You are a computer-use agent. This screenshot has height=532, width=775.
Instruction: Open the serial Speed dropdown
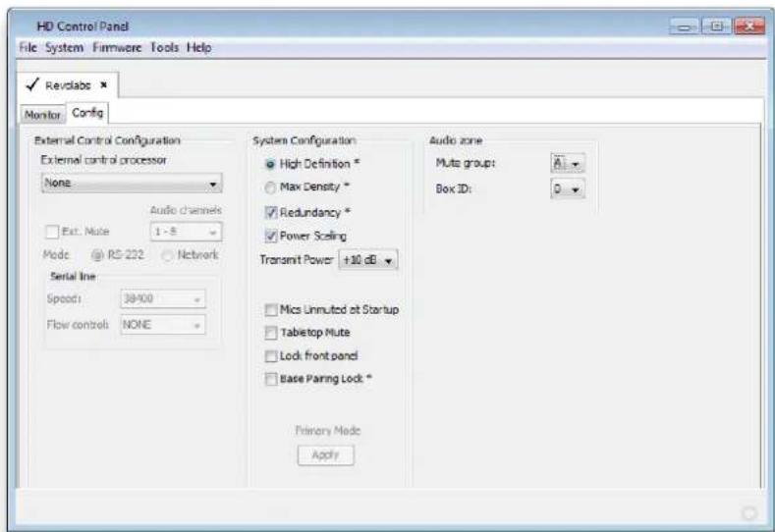click(x=163, y=298)
